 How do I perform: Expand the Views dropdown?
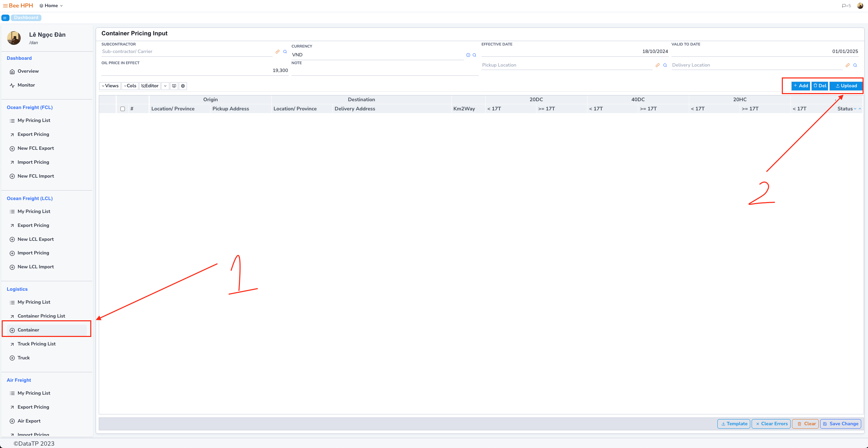[110, 86]
